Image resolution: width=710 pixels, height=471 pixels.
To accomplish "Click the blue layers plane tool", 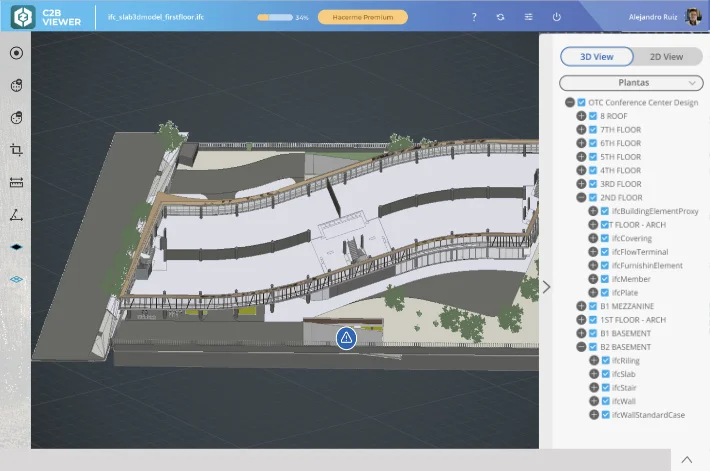I will 16,279.
